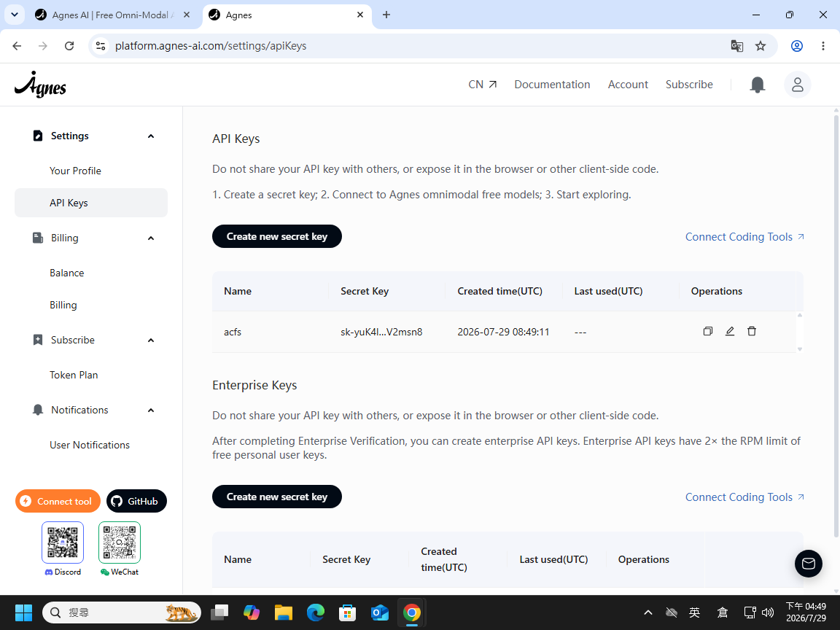Open the notifications bell in header
The width and height of the screenshot is (840, 630).
click(757, 85)
